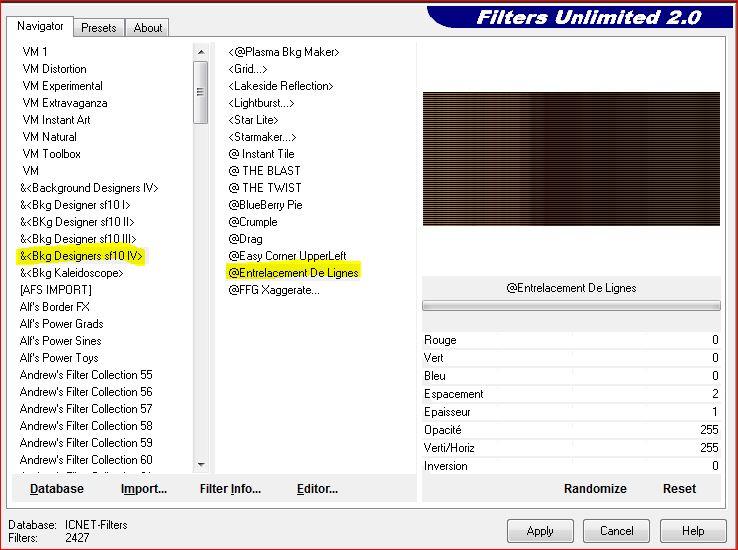Choose @Drag filter
Viewport: 738px width, 550px height.
click(x=245, y=239)
